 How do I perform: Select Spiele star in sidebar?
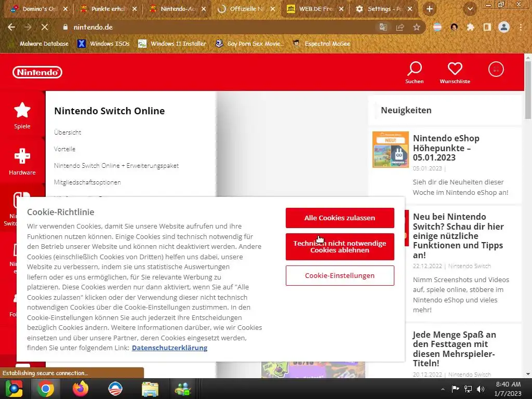tap(22, 115)
